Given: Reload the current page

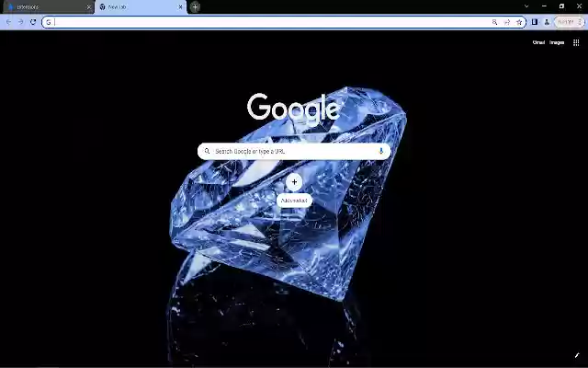Looking at the screenshot, I should [33, 22].
